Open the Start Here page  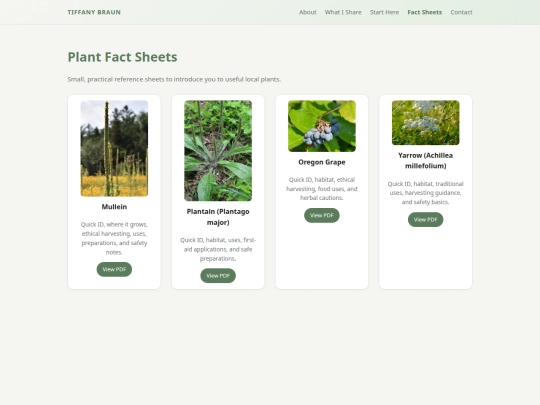(384, 12)
